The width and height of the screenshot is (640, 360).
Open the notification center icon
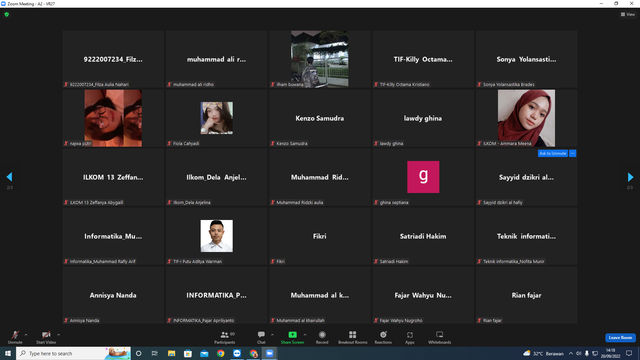pos(629,353)
